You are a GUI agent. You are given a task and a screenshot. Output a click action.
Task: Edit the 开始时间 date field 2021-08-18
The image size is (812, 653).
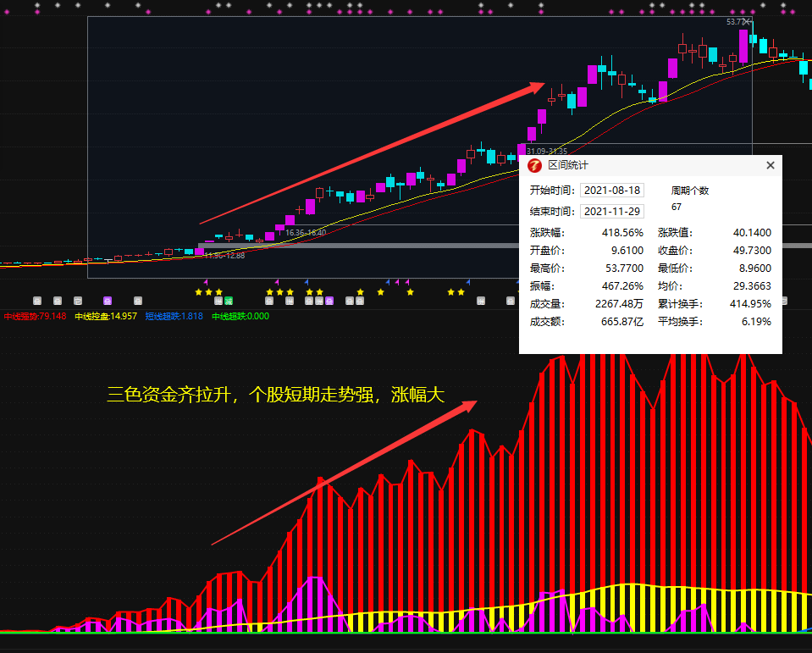[611, 190]
